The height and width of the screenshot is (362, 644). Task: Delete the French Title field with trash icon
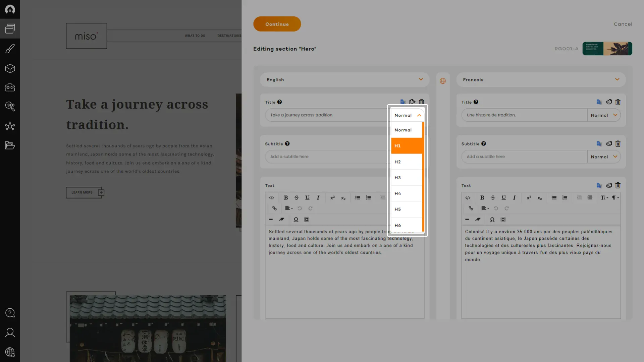(618, 102)
